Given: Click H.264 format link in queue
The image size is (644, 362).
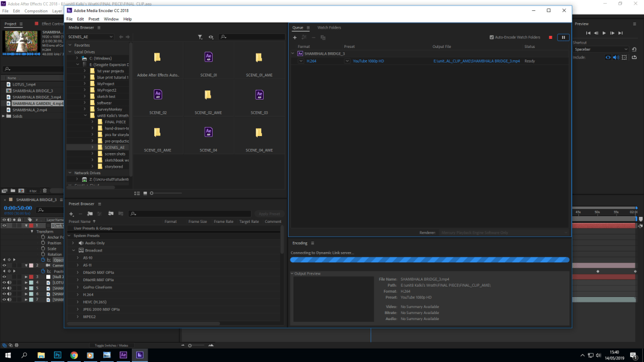Looking at the screenshot, I should click(311, 61).
